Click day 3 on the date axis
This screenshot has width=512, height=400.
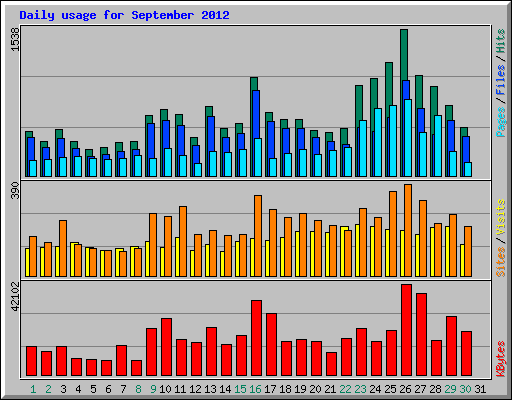pyautogui.click(x=63, y=389)
